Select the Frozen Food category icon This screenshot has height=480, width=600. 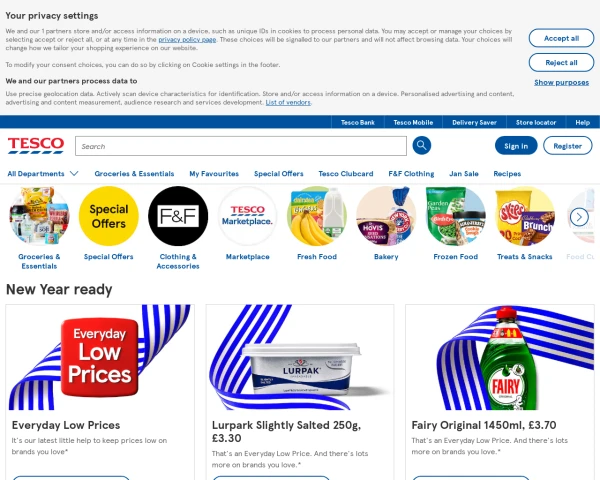[x=455, y=216]
